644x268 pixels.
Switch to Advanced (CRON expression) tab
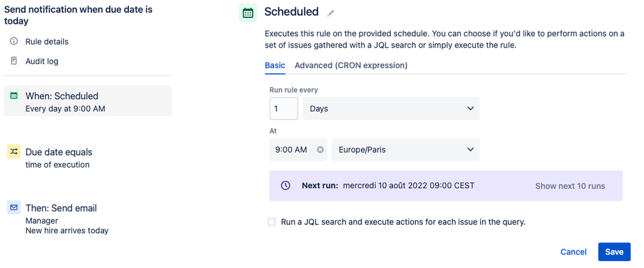351,65
